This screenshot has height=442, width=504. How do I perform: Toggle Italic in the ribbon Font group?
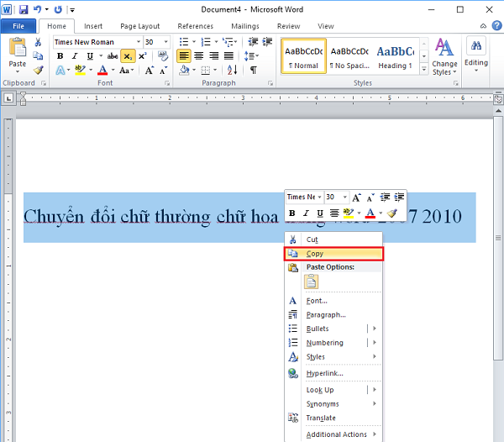click(75, 56)
